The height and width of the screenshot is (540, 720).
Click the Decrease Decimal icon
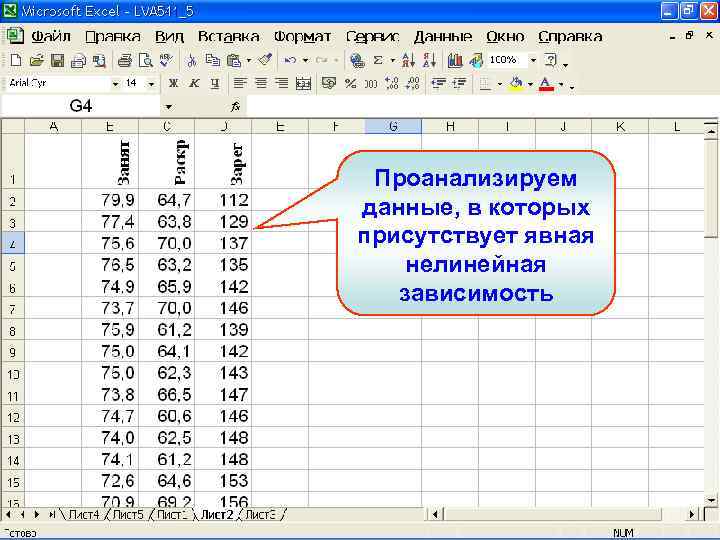click(x=413, y=84)
